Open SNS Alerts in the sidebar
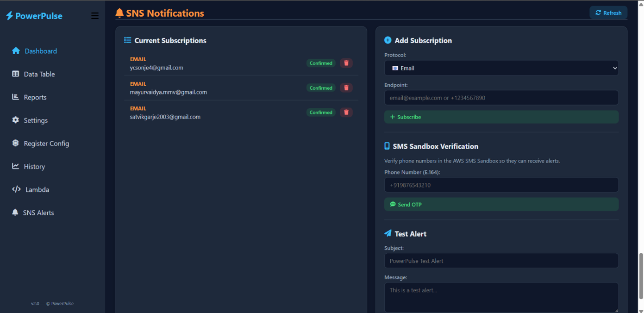The width and height of the screenshot is (644, 313). pos(38,213)
